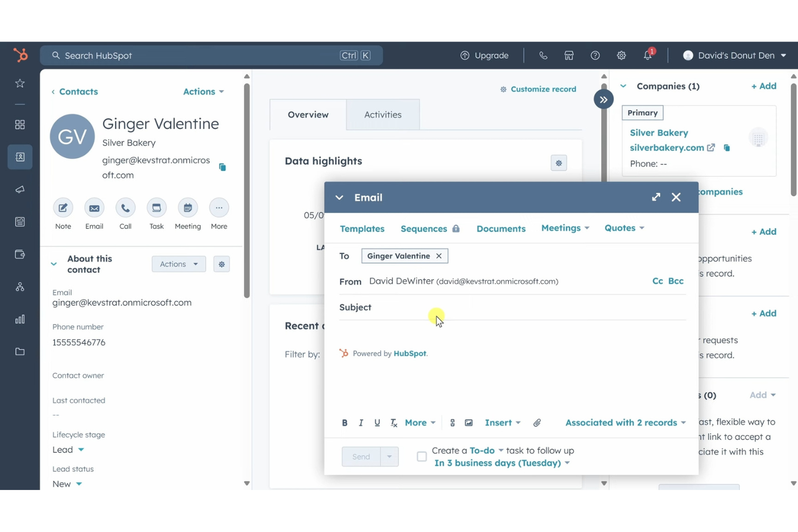
Task: Open the Lifecycle stage Lead dropdown
Action: coord(68,450)
